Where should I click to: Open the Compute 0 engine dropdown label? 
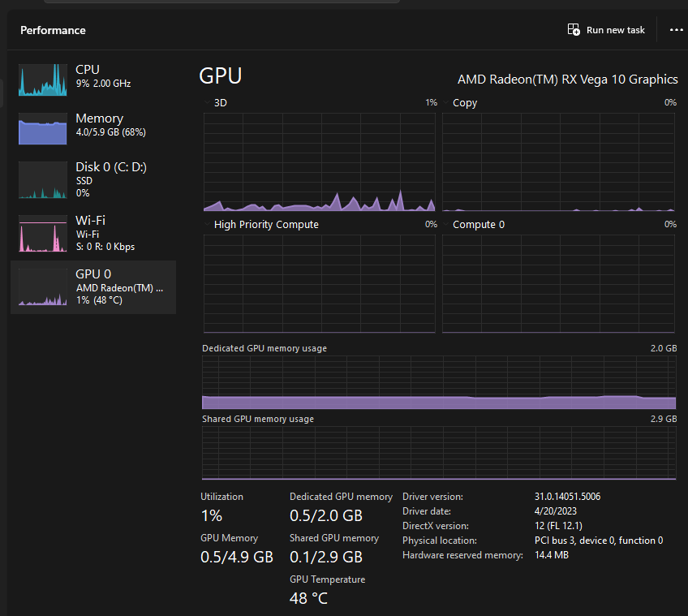[x=479, y=225]
